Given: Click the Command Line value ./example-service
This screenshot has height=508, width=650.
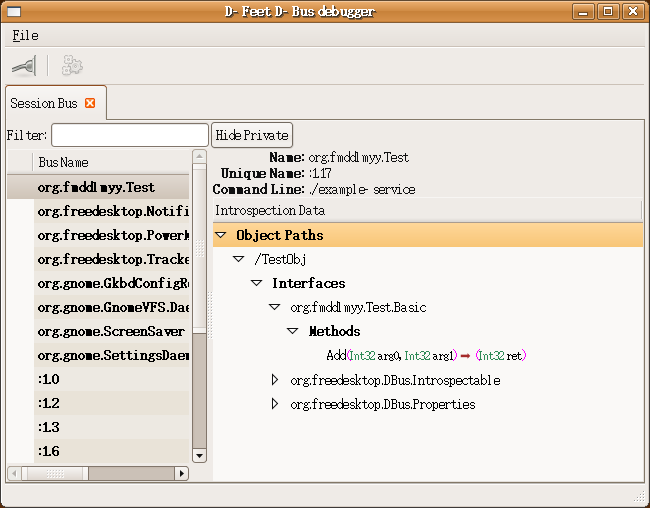Looking at the screenshot, I should (x=362, y=190).
